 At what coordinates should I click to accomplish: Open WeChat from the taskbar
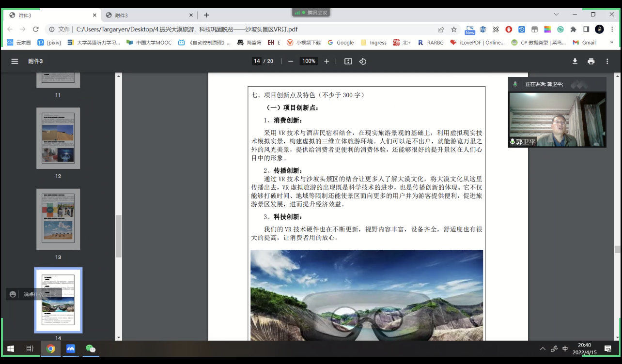pyautogui.click(x=91, y=349)
